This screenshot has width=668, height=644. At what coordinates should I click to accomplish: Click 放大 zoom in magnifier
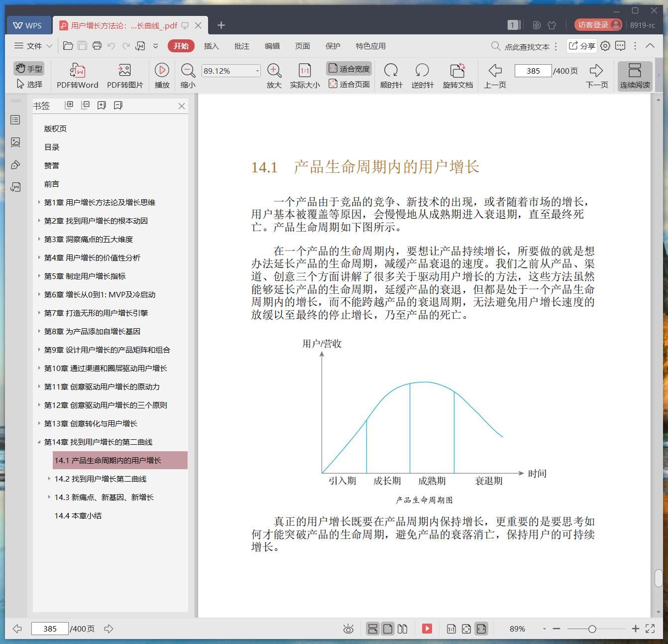(274, 76)
